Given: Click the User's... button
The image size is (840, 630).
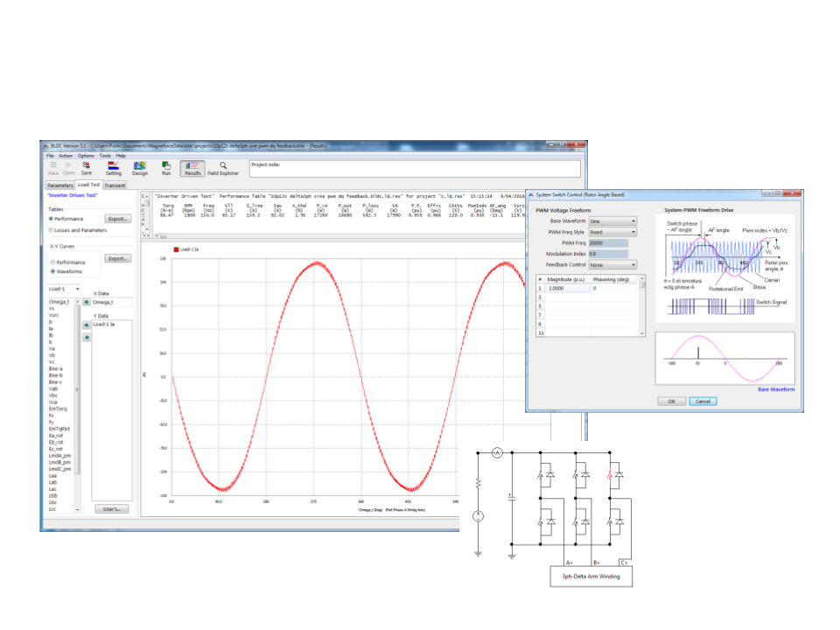Looking at the screenshot, I should click(x=112, y=509).
